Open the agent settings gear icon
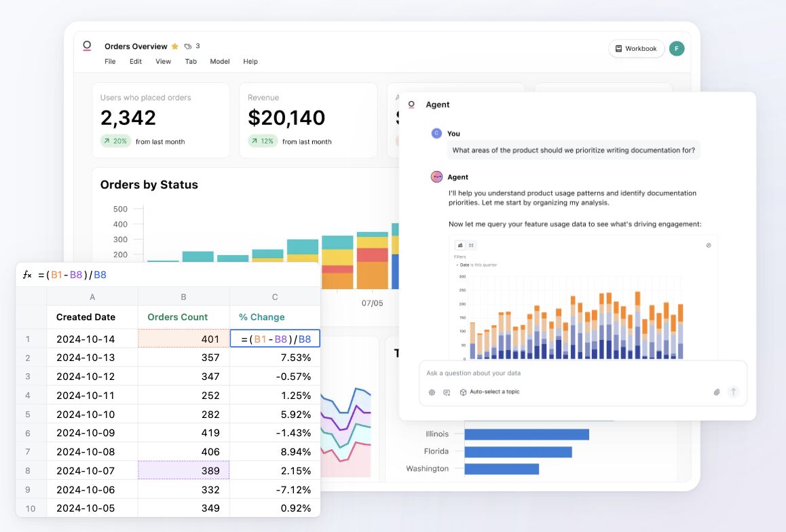 (x=432, y=392)
